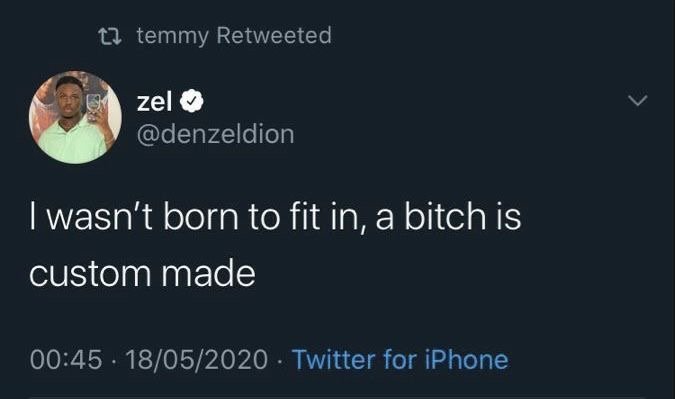Click the phrase "fit in," in tweet
This screenshot has height=399, width=675.
tap(325, 217)
